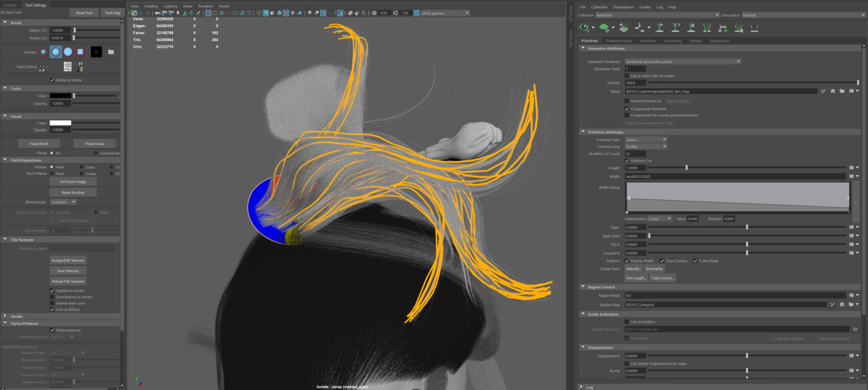
Task: Click the select primitives icon with cursor
Action: (x=738, y=27)
